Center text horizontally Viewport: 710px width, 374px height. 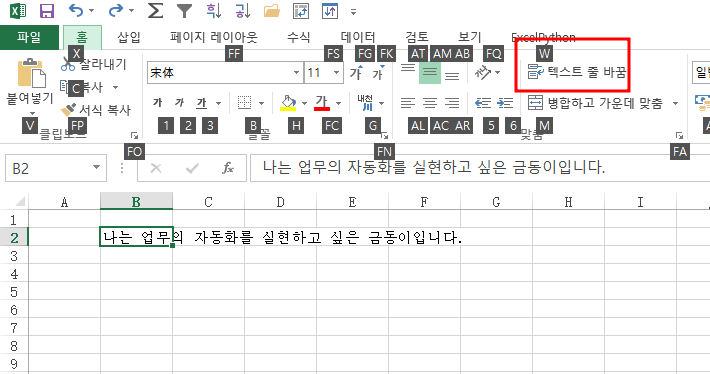click(430, 103)
